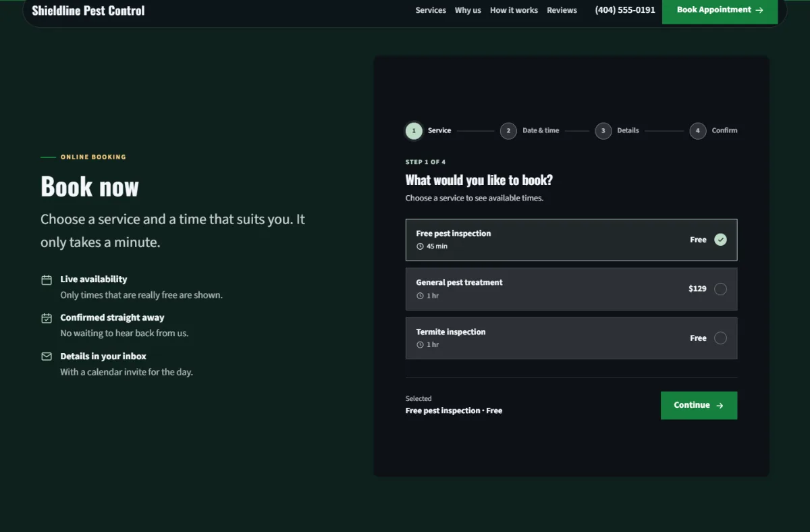The width and height of the screenshot is (810, 532).
Task: Select the Free pest inspection checked radio
Action: [720, 240]
